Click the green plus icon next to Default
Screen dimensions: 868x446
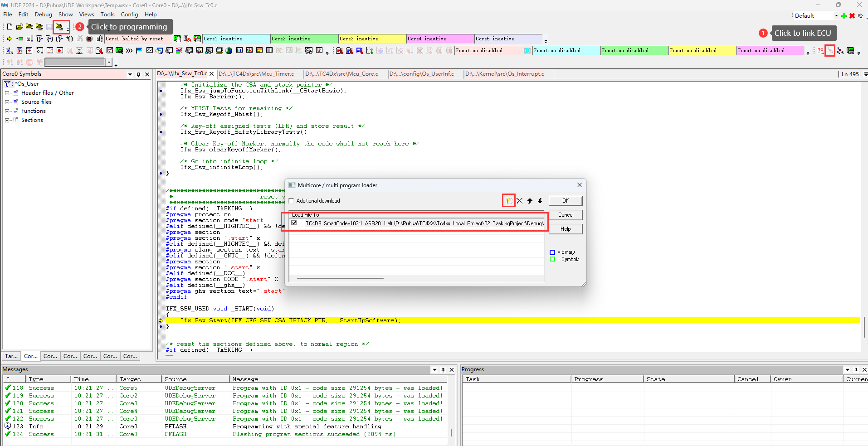844,16
